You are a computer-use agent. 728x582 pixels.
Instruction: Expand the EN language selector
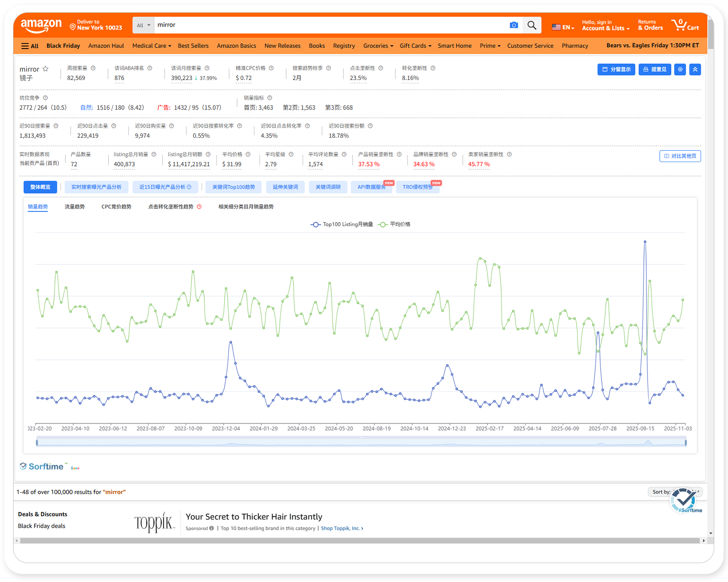click(563, 27)
